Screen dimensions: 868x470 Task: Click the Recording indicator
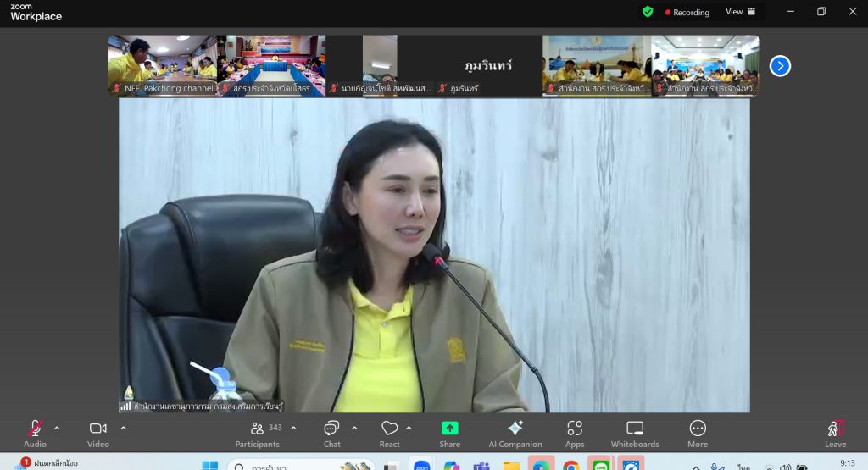688,12
